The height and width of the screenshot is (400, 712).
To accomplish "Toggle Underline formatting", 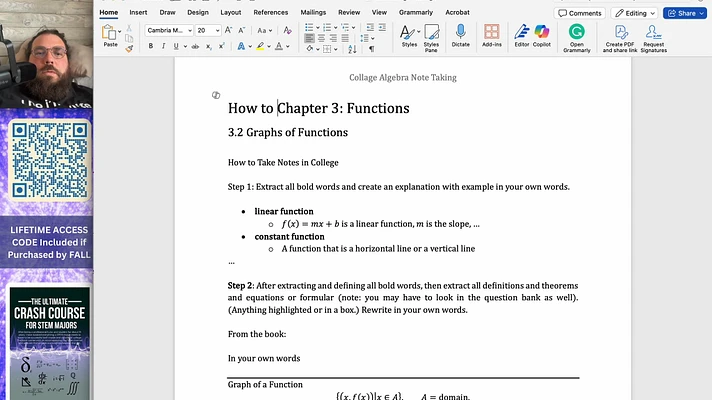I will [x=176, y=46].
